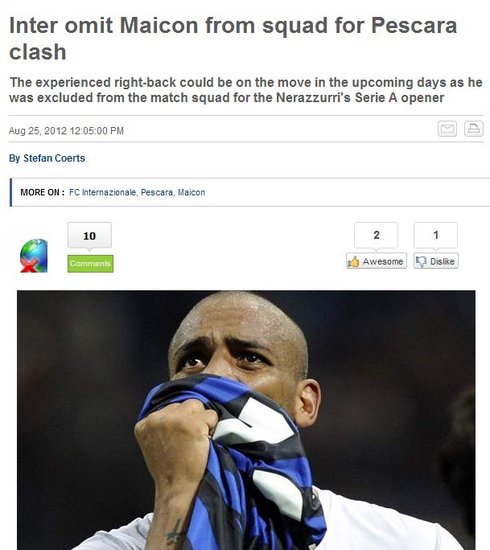Viewport: 490px width, 550px height.
Task: Click the Maicon photo kissing Inter shirt
Action: 246,420
